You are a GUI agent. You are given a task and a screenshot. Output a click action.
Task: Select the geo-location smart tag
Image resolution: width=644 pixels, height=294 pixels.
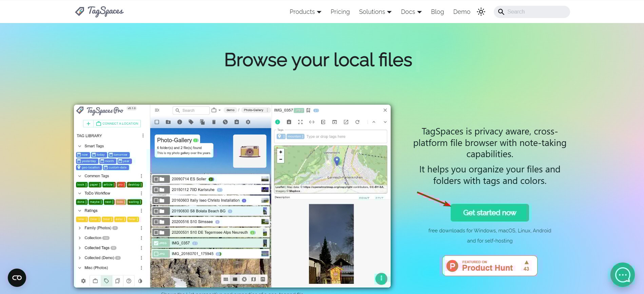[89, 167]
